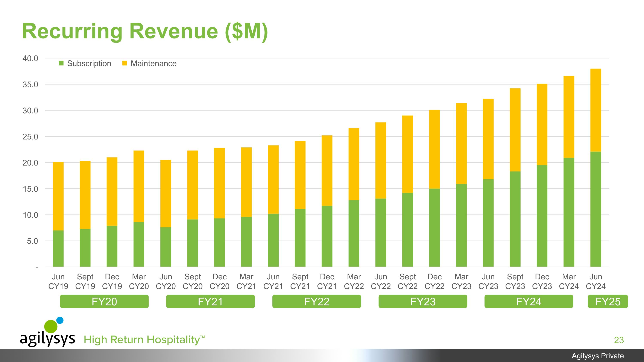
Task: Click the Sept CY21 axis label
Action: (x=300, y=282)
